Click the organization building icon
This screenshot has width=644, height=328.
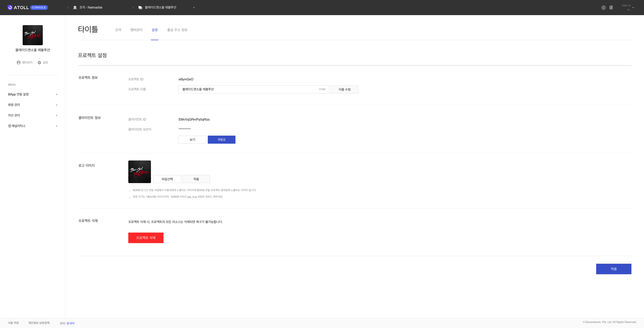point(75,8)
